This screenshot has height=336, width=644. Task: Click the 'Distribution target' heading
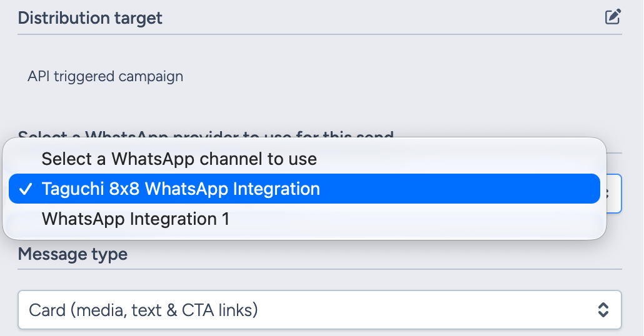pos(90,18)
